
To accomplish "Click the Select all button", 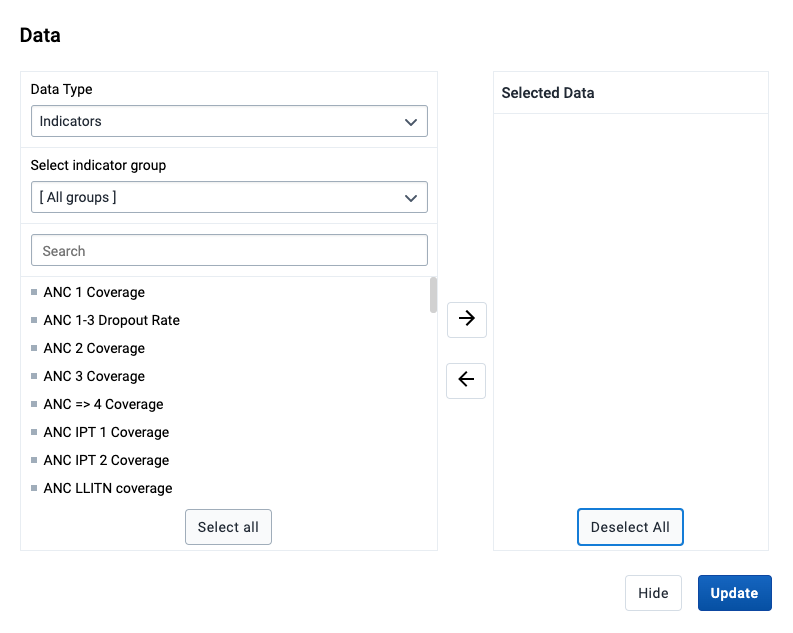I will tap(228, 527).
